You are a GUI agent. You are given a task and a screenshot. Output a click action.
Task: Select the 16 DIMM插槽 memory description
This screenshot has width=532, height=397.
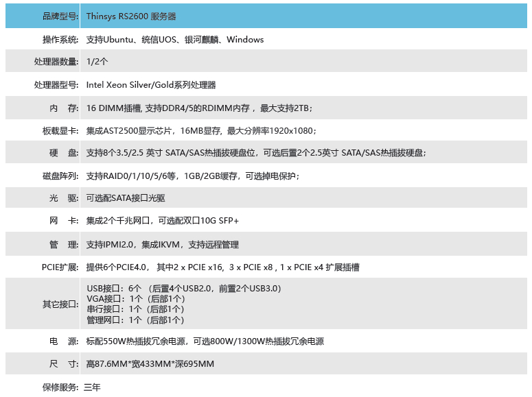pyautogui.click(x=200, y=108)
